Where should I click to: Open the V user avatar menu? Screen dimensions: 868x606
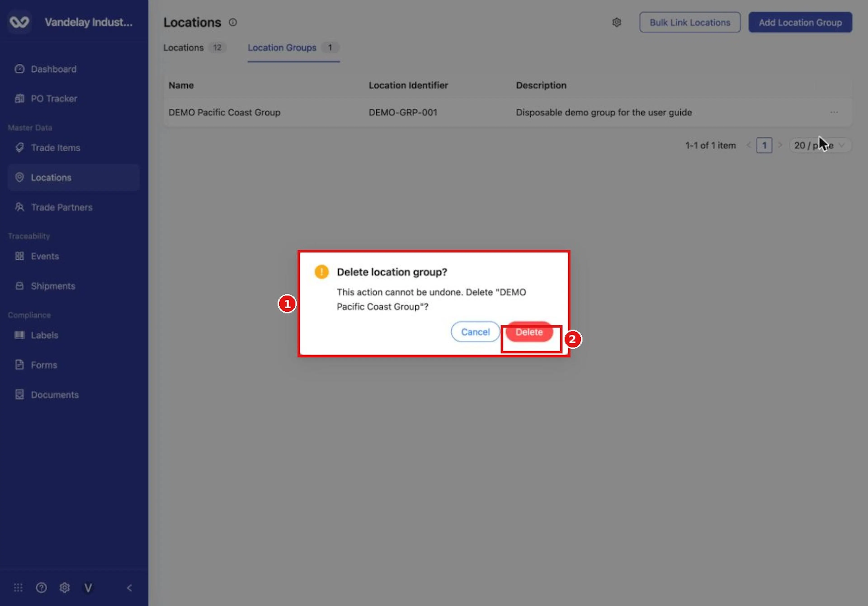tap(88, 588)
